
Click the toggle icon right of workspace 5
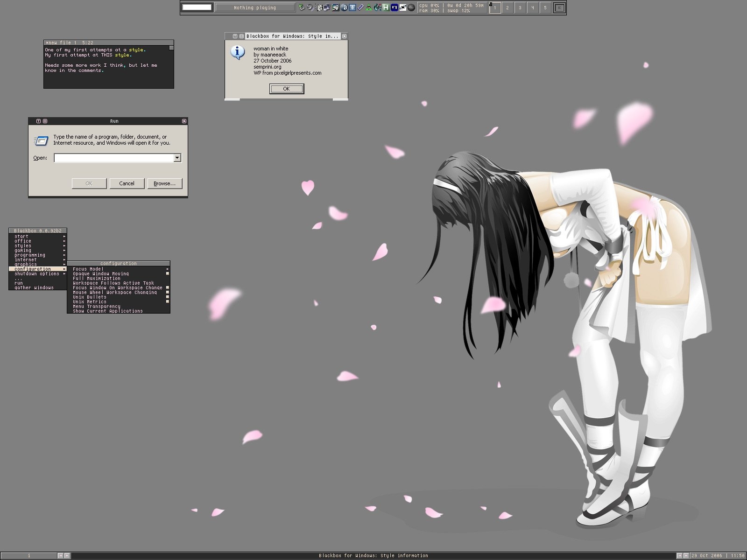[x=559, y=7]
